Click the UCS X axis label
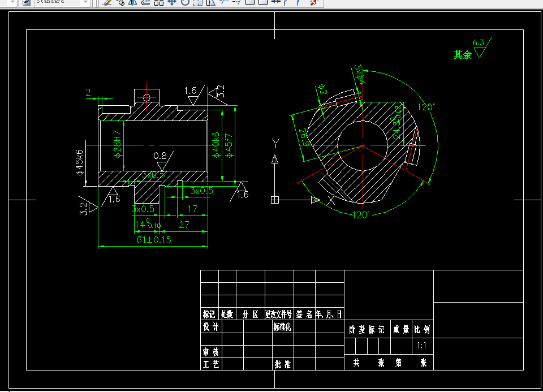The width and height of the screenshot is (543, 392). [x=331, y=200]
